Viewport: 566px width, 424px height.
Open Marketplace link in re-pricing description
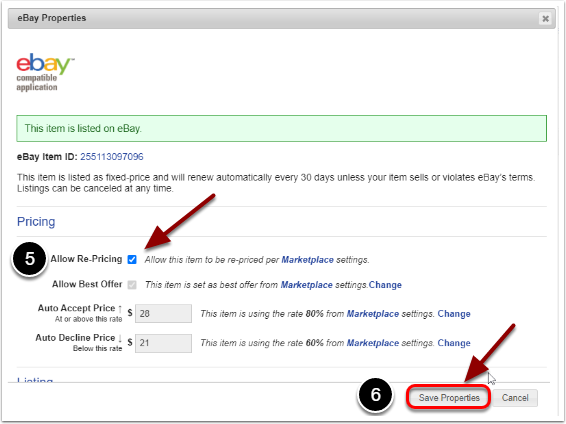point(307,260)
